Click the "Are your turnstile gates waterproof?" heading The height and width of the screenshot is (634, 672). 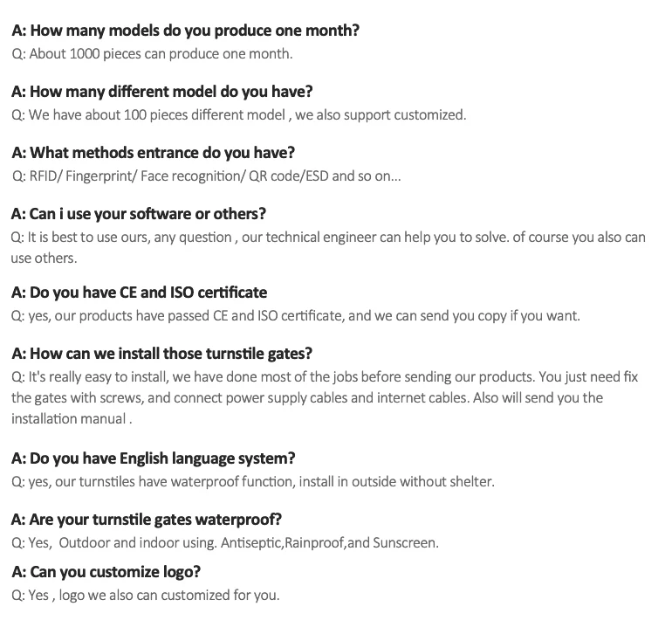click(x=146, y=520)
